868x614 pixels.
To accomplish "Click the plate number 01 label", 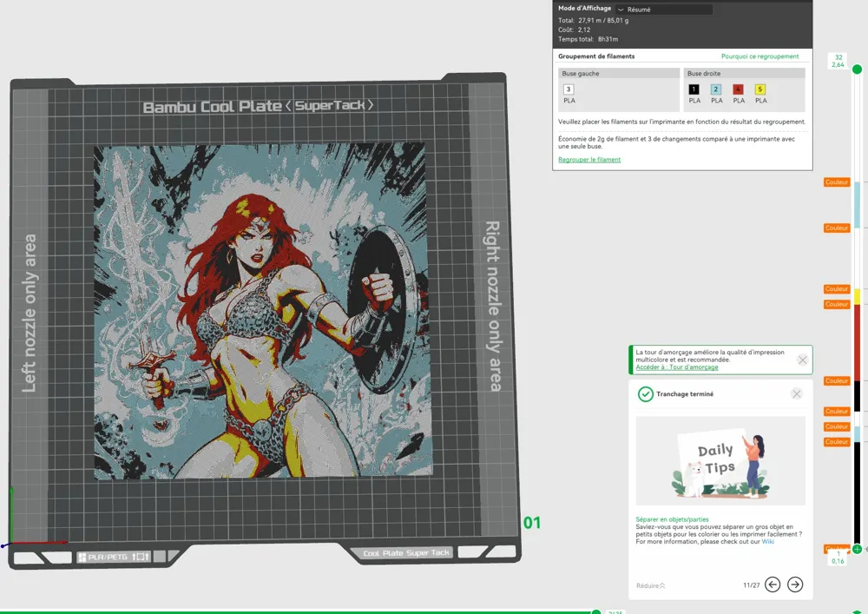I will click(x=532, y=523).
